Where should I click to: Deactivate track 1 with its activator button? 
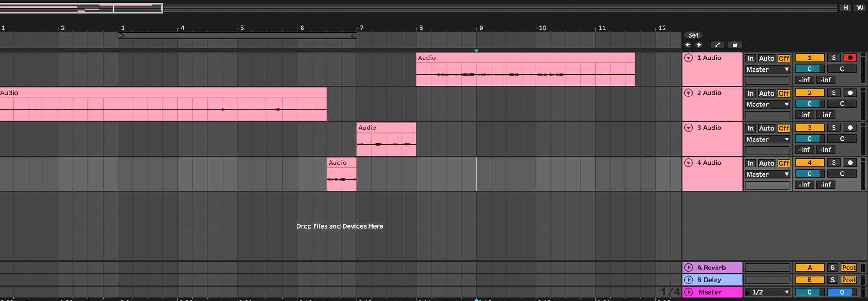[810, 58]
